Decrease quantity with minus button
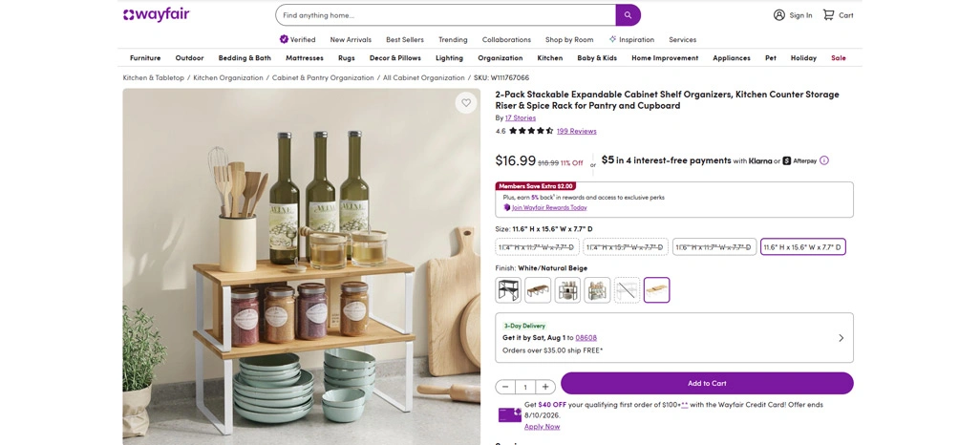Screen dimensions: 980x445 [505, 387]
